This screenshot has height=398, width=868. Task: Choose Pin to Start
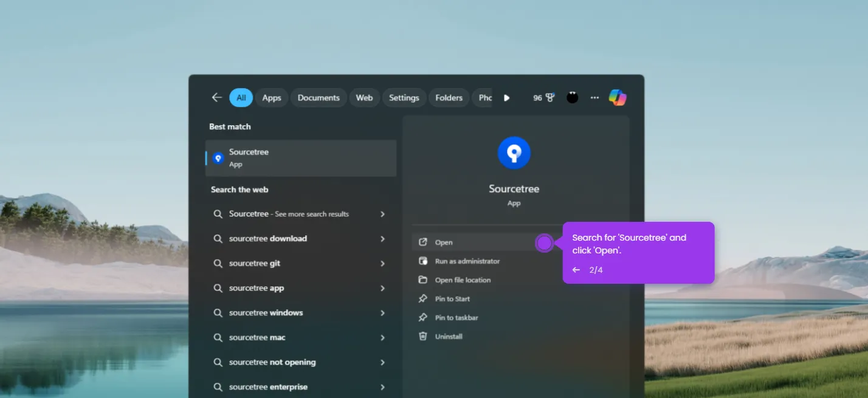point(452,299)
